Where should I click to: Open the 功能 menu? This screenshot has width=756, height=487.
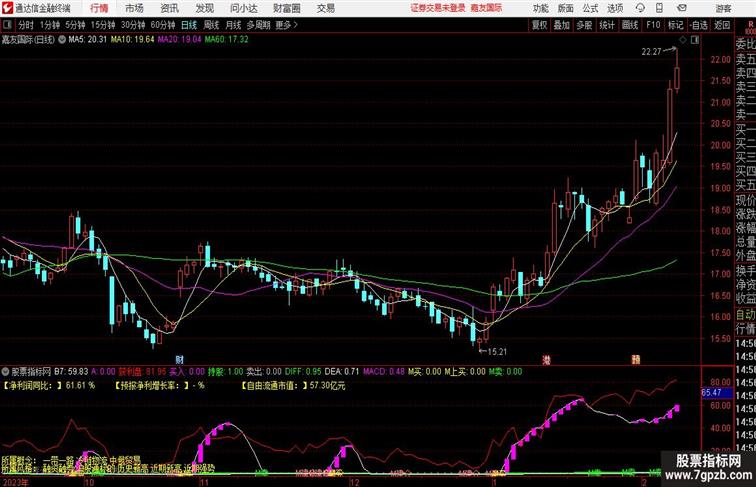tap(540, 8)
